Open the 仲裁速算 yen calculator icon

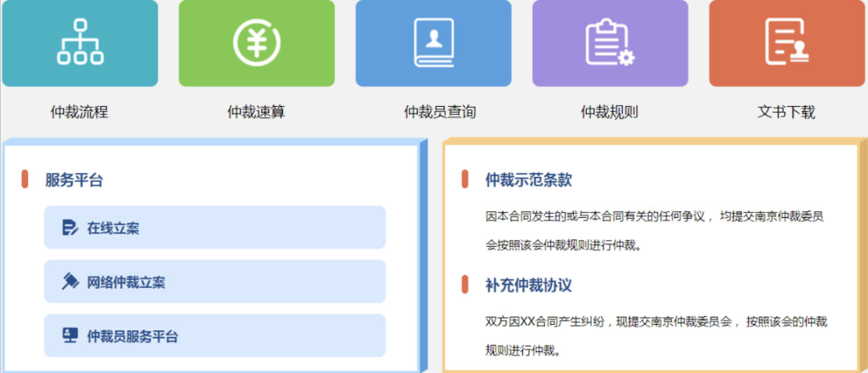tap(257, 42)
